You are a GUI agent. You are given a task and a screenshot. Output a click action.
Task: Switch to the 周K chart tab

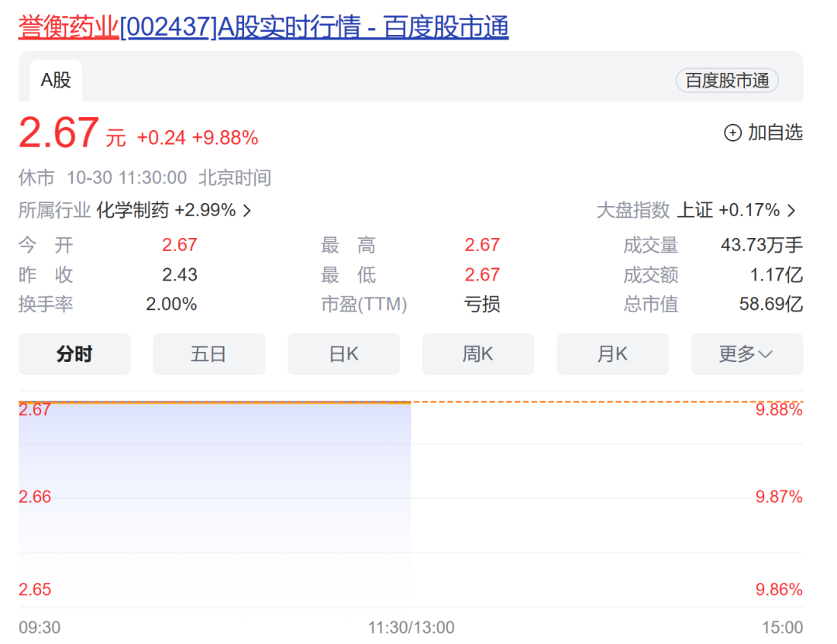click(478, 354)
